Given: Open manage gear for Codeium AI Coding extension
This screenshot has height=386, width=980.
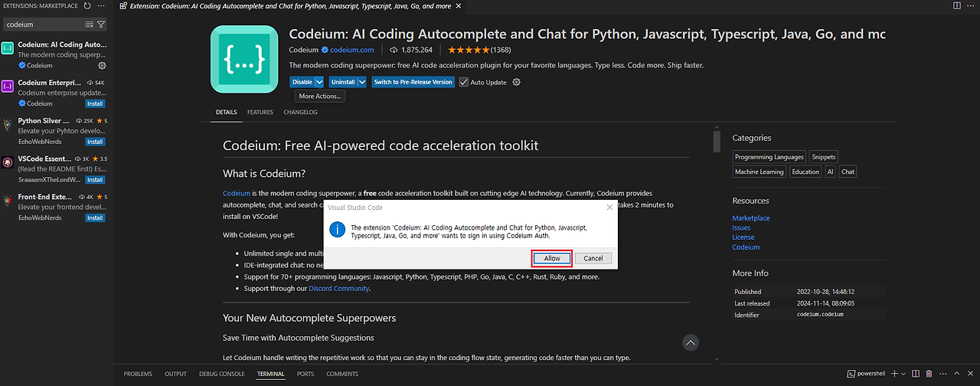Looking at the screenshot, I should [x=102, y=66].
